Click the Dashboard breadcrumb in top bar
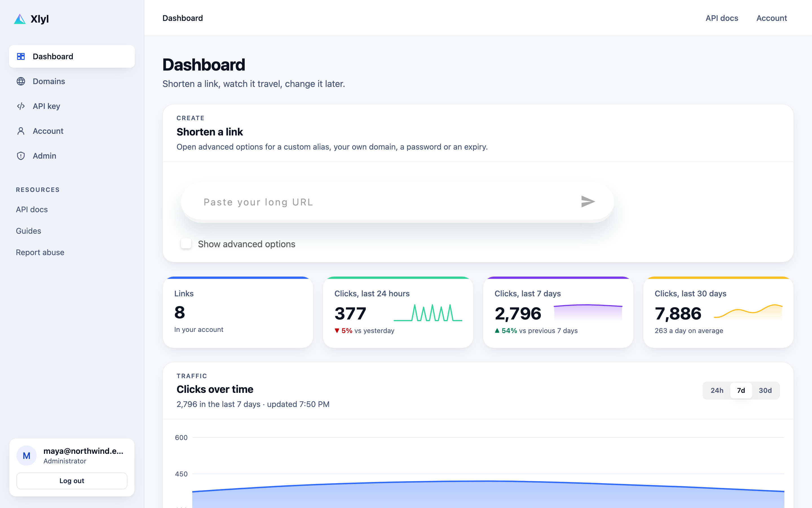Viewport: 812px width, 508px height. pos(182,18)
